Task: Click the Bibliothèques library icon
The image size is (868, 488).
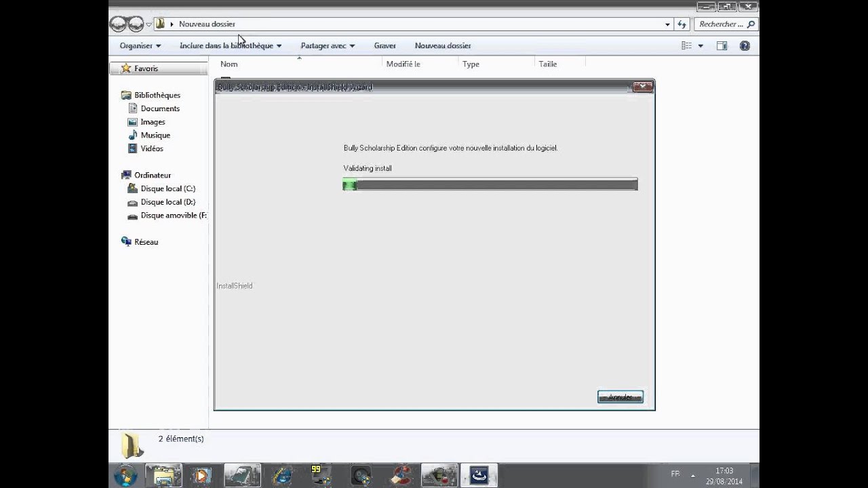Action: click(x=126, y=95)
